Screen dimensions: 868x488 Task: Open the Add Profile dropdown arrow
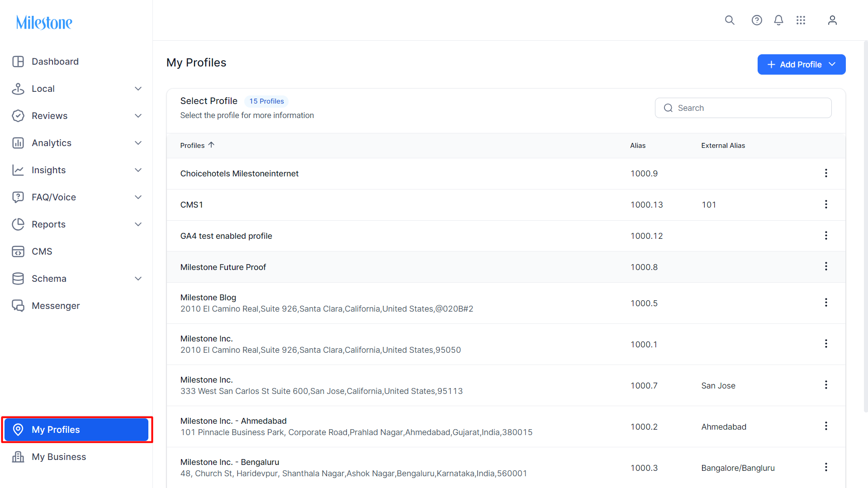pos(832,65)
